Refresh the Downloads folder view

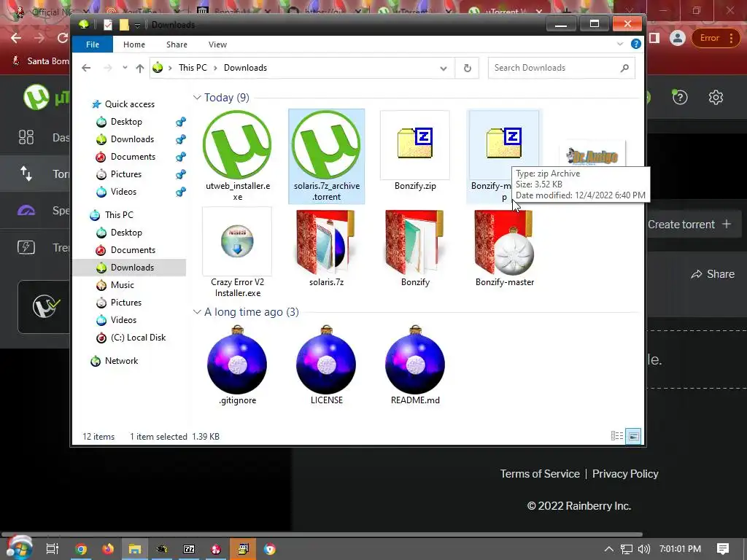(x=468, y=68)
